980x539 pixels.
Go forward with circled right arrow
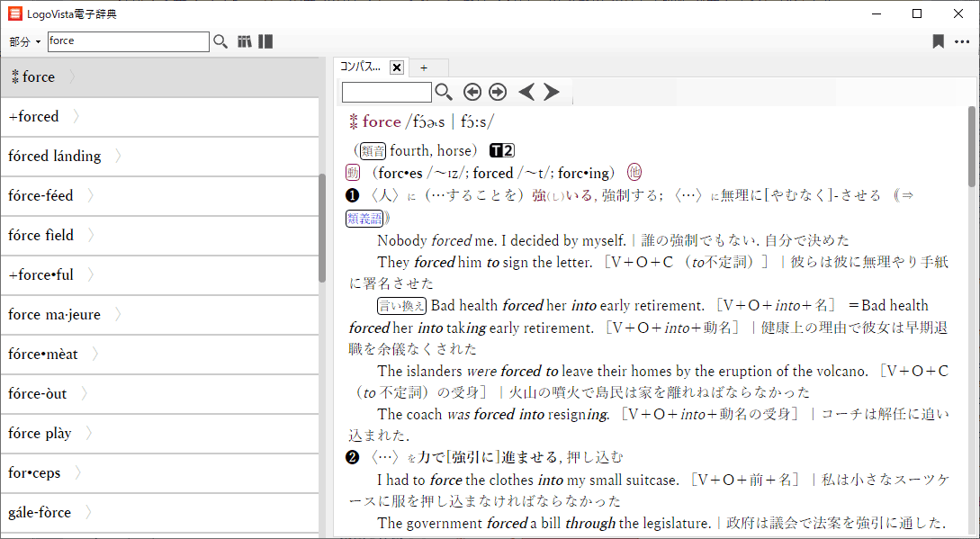point(498,92)
